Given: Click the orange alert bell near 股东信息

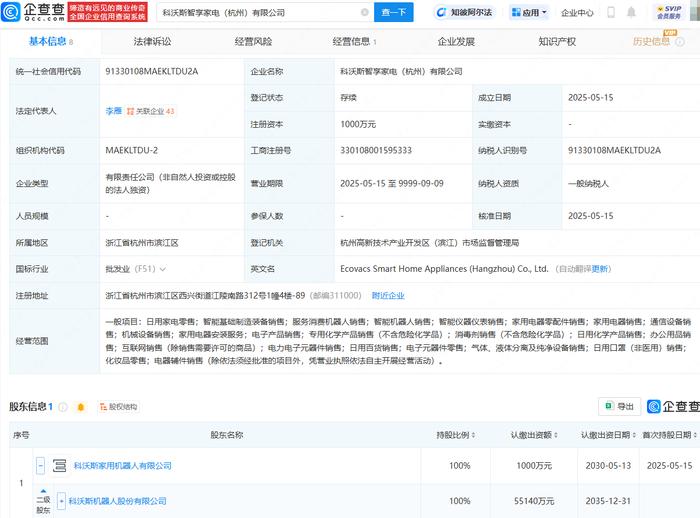Looking at the screenshot, I should pyautogui.click(x=81, y=407).
